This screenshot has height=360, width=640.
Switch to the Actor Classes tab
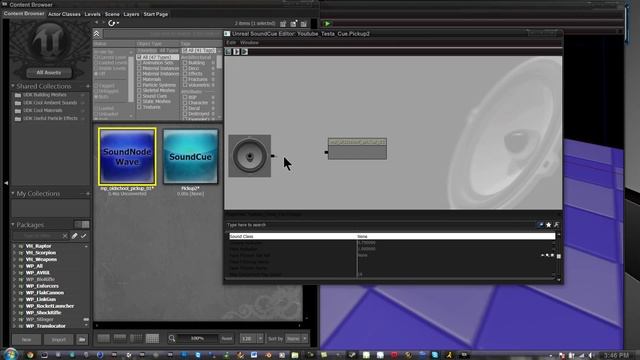point(64,14)
